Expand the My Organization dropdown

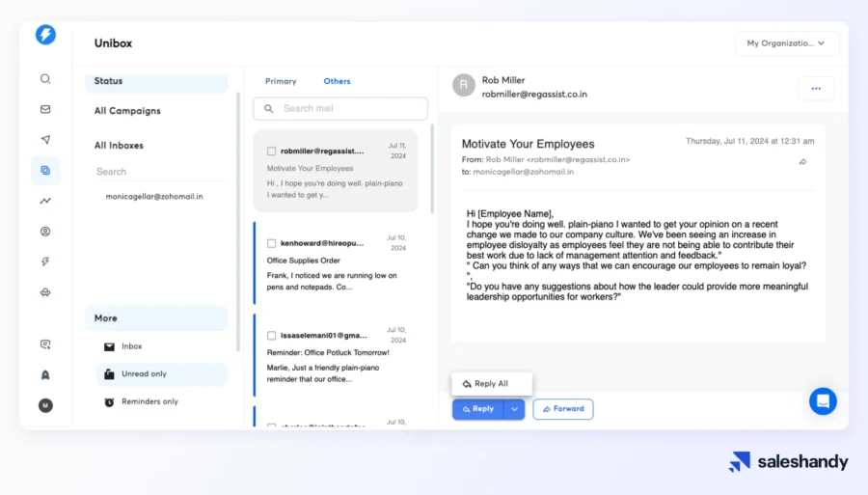pos(787,43)
